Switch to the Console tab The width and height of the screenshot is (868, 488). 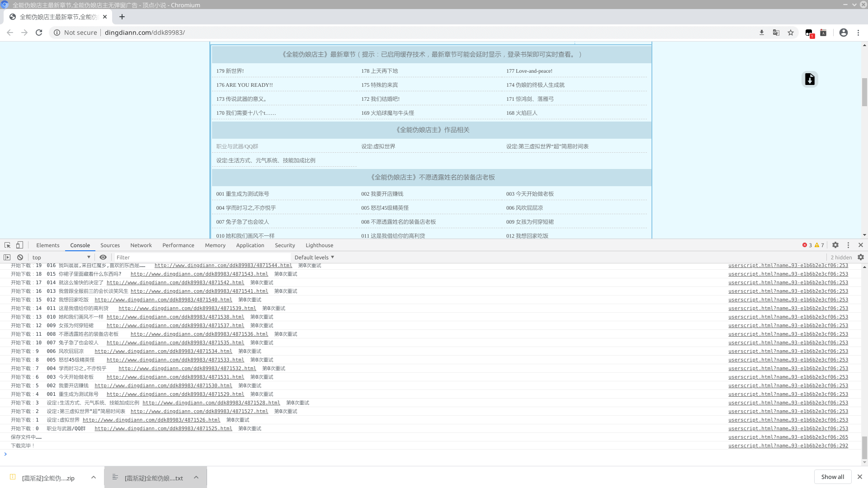80,245
